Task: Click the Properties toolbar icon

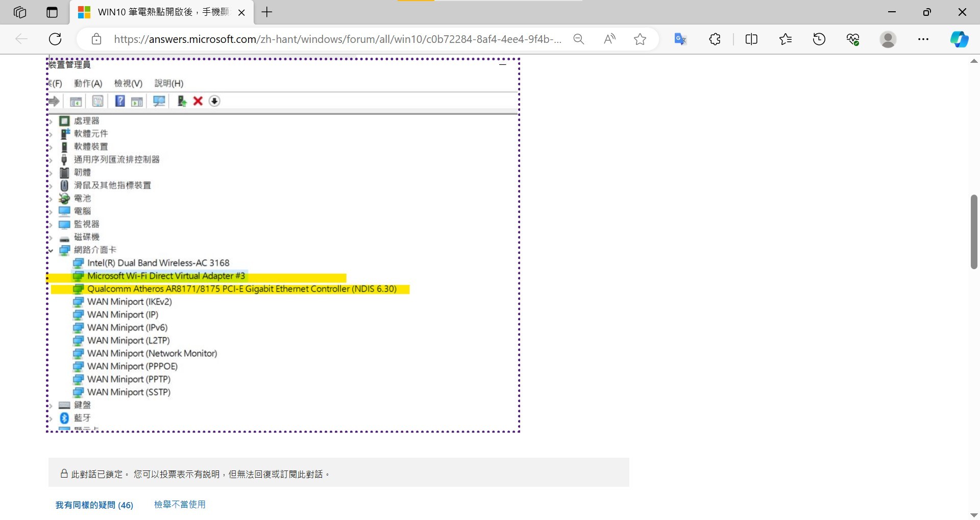Action: (97, 101)
